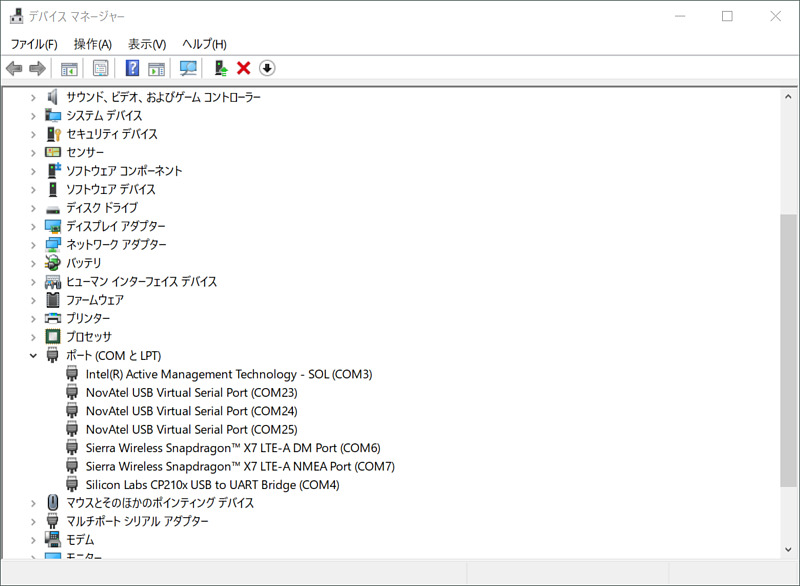
Task: Expand the ソフトウェア デバイス chevron
Action: (x=33, y=190)
